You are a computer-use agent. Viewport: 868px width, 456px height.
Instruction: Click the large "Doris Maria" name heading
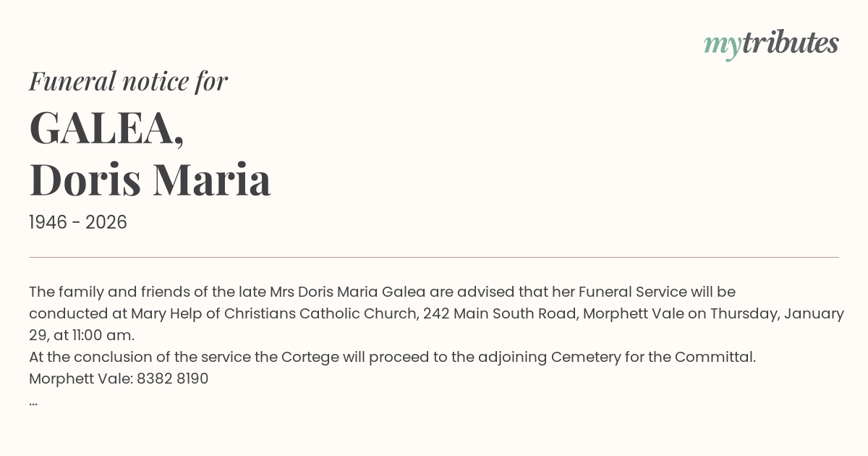[x=150, y=180]
